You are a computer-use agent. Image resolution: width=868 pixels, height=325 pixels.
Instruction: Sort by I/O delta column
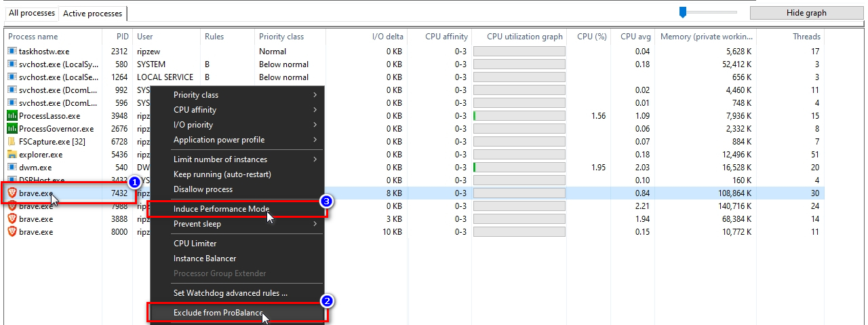point(366,37)
